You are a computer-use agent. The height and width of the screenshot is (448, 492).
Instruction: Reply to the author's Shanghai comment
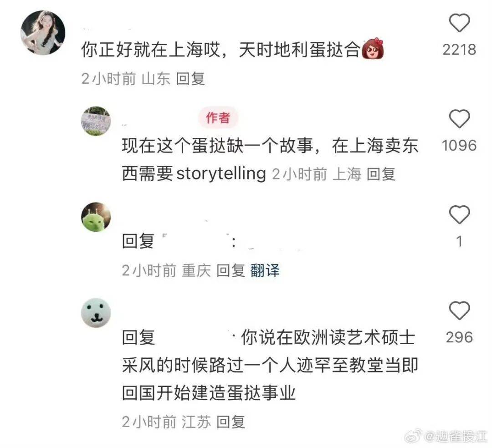pyautogui.click(x=380, y=174)
